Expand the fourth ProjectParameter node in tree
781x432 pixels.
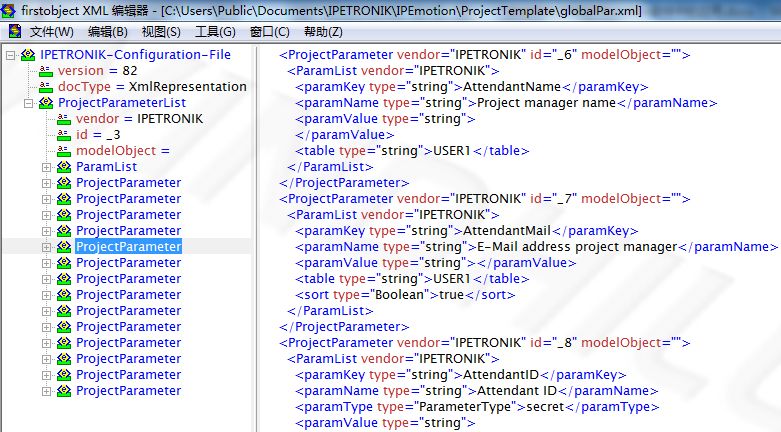[x=46, y=231]
